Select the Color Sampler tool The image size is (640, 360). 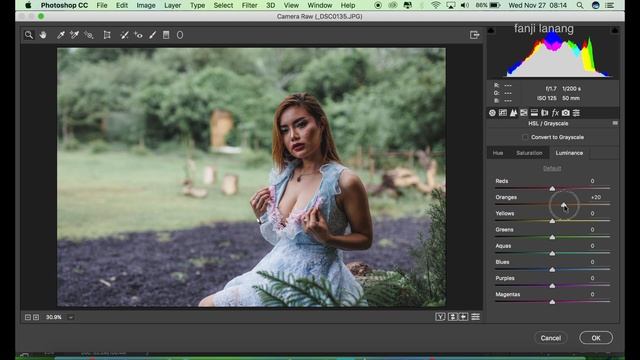[x=74, y=35]
